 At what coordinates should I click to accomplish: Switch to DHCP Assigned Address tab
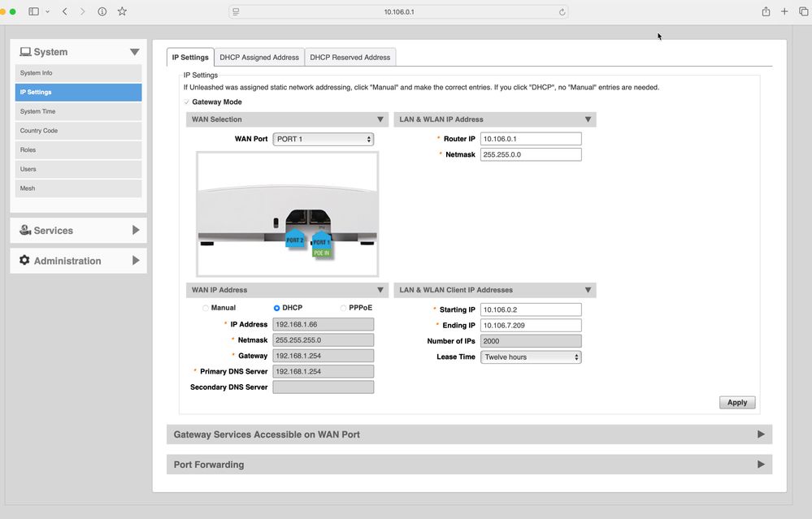[259, 58]
